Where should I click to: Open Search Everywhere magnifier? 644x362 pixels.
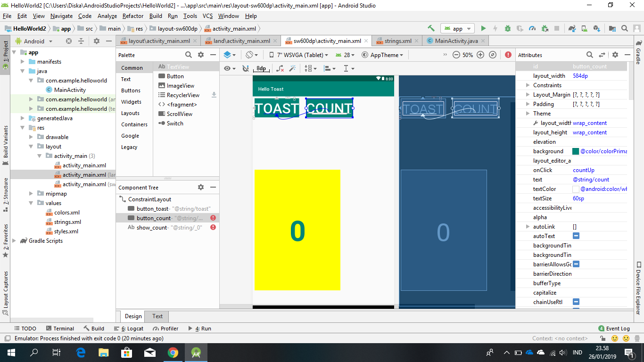point(625,28)
